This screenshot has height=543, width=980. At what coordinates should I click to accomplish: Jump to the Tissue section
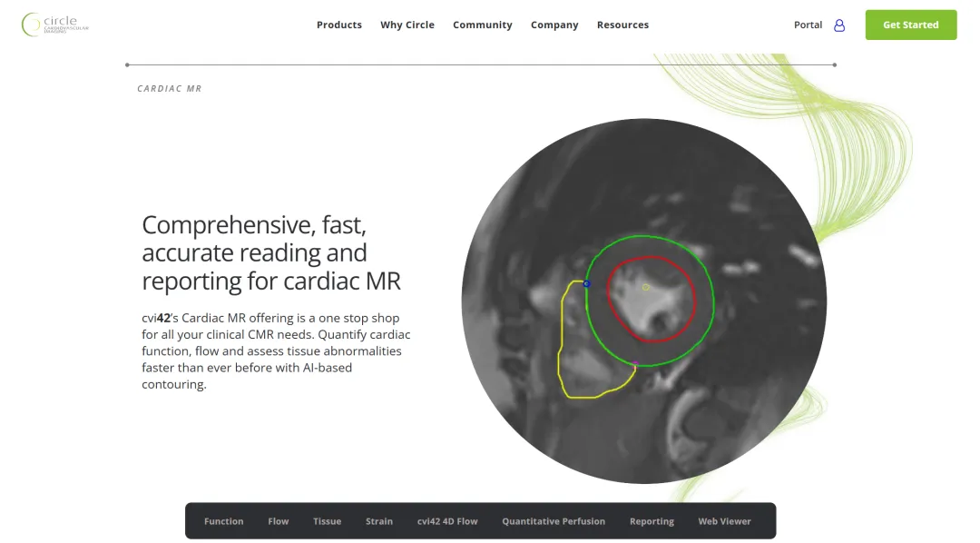[327, 521]
